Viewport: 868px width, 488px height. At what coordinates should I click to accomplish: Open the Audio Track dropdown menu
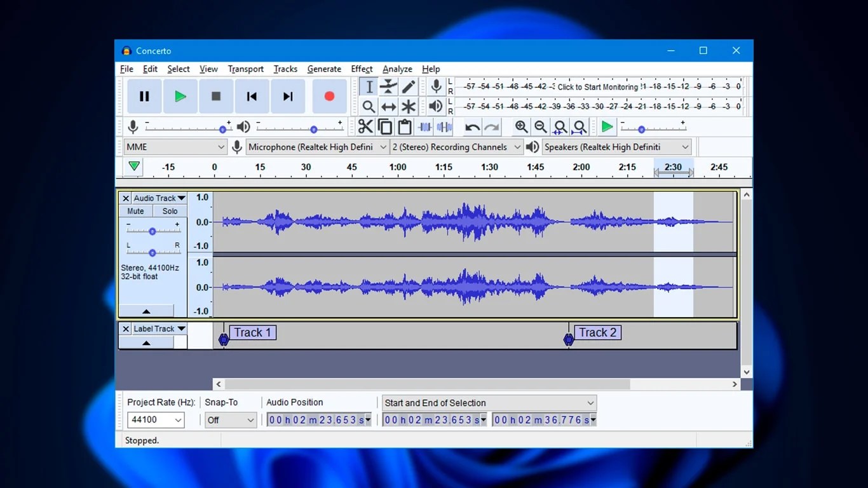[x=159, y=198]
